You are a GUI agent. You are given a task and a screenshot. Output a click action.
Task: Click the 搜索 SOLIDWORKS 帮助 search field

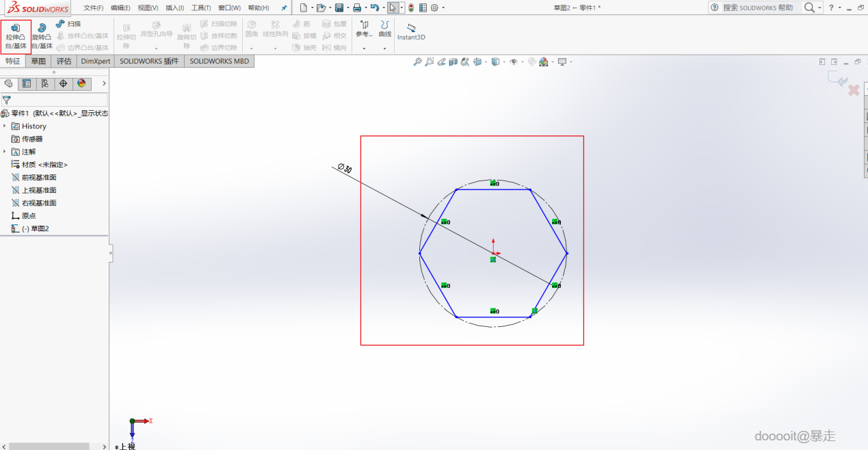pos(758,8)
